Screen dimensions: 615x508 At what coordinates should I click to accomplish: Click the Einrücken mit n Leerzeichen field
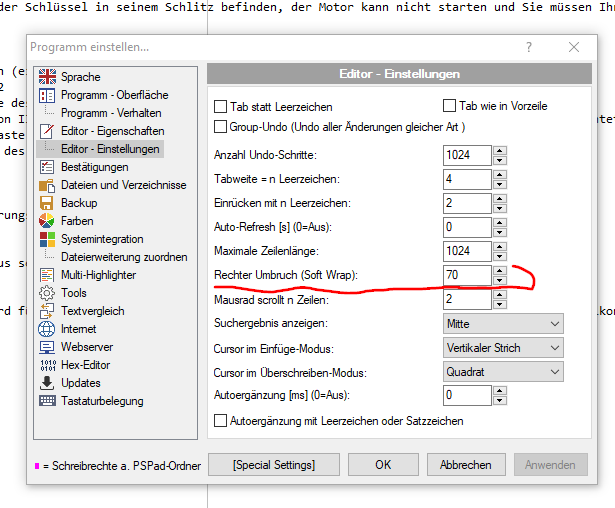point(467,203)
